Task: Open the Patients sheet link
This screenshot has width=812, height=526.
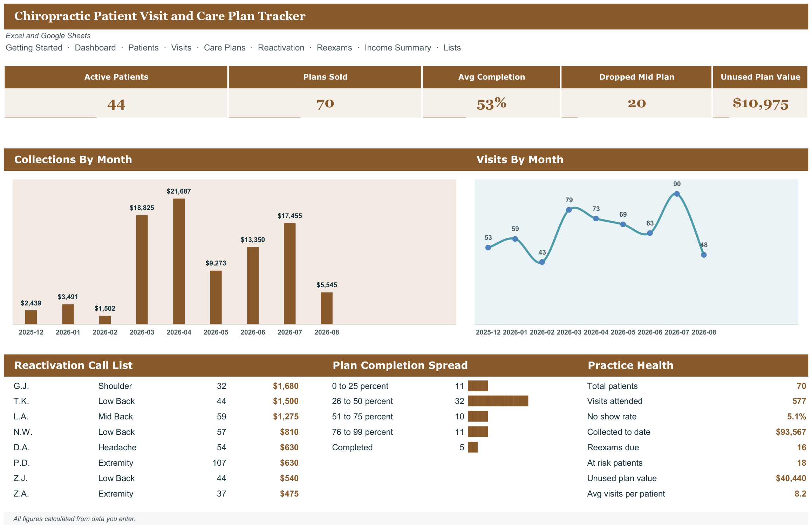Action: coord(143,48)
